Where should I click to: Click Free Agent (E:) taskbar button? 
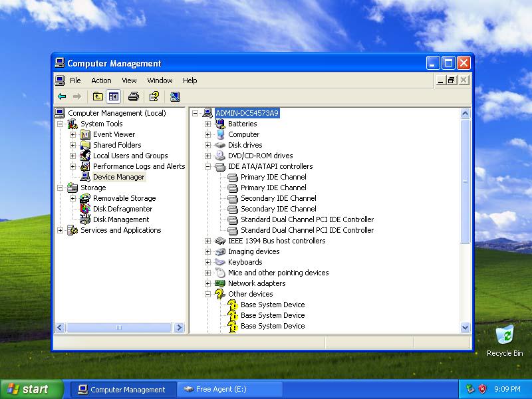(x=230, y=389)
